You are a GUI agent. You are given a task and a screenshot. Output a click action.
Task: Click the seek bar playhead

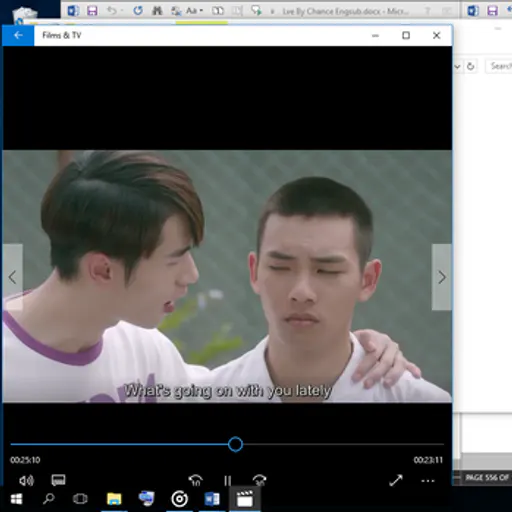coord(235,444)
